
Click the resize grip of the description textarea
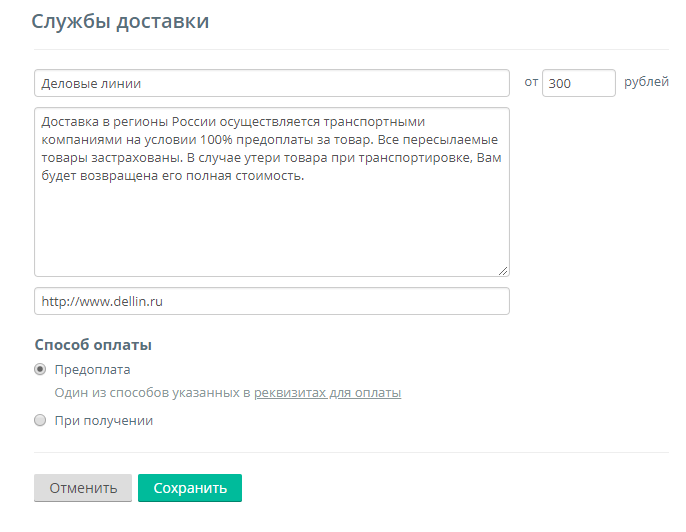tap(503, 271)
